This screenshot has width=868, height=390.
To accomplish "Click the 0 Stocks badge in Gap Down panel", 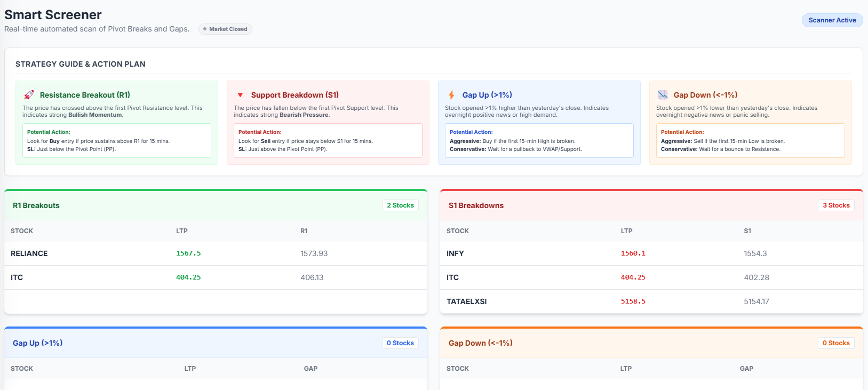I will tap(836, 343).
